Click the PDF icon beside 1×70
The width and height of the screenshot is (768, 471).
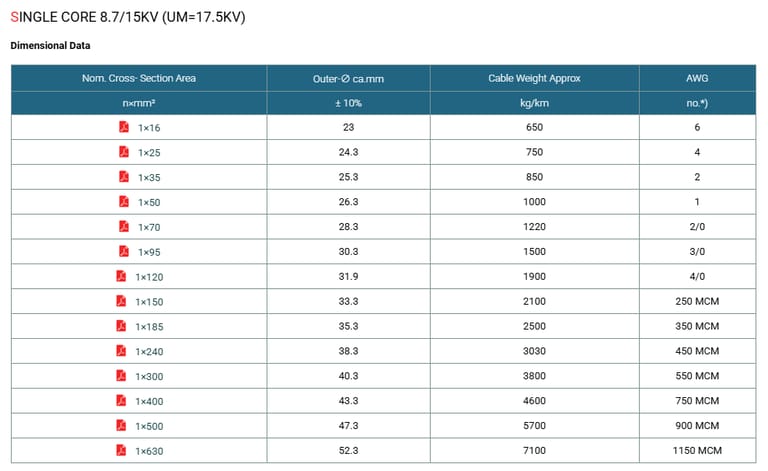coord(124,227)
